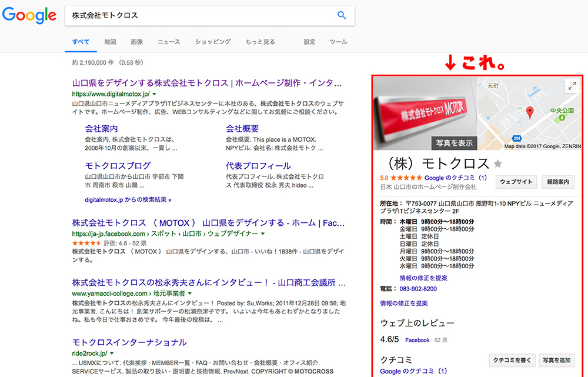588x377 pixels.
Task: Click route 204 badge on map
Action: (x=517, y=138)
